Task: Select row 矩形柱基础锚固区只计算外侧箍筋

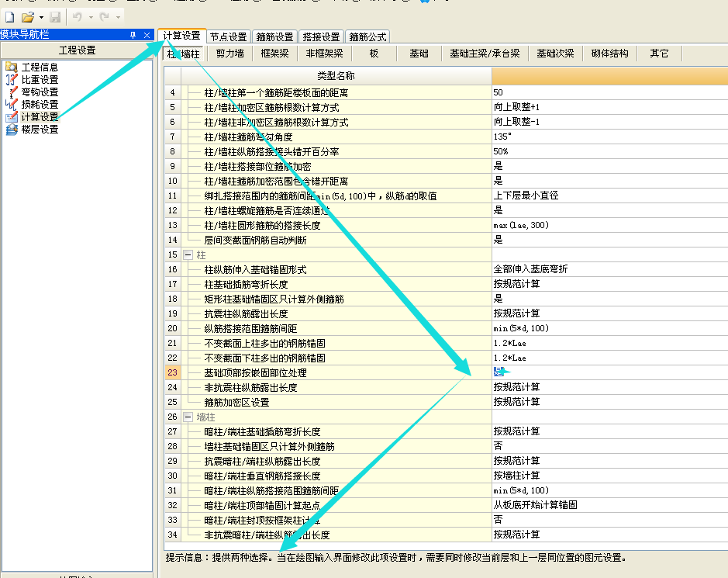Action: tap(274, 299)
